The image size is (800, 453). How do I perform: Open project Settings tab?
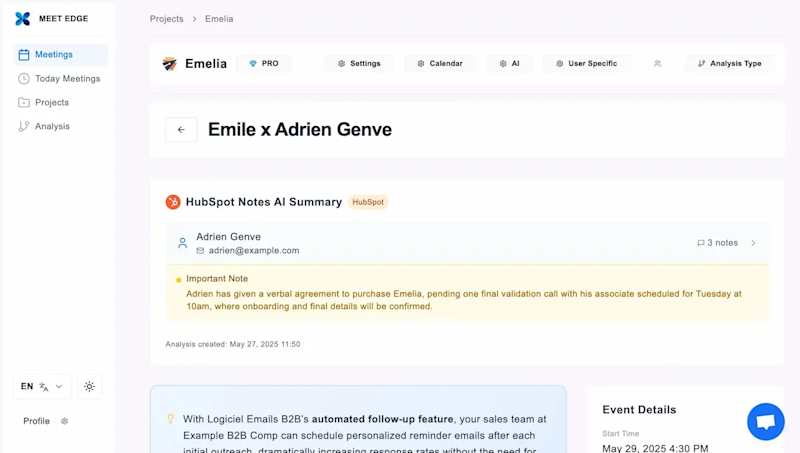click(359, 64)
